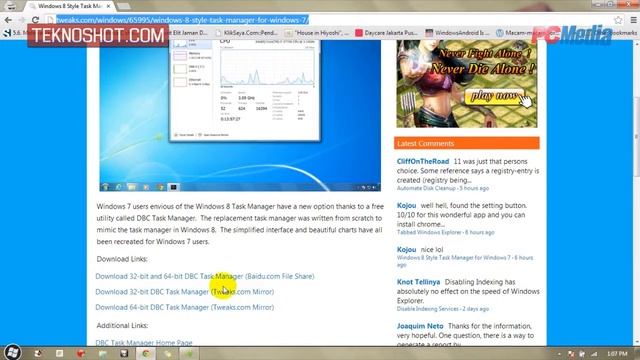Click the 1:07 PM taskbar clock
Viewport: 640px width, 360px height.
617,353
